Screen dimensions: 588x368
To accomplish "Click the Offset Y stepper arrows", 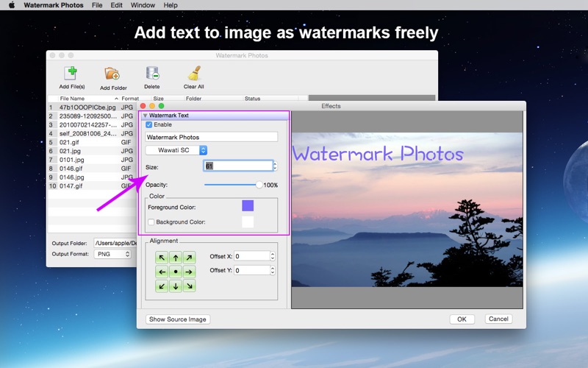I will coord(273,270).
